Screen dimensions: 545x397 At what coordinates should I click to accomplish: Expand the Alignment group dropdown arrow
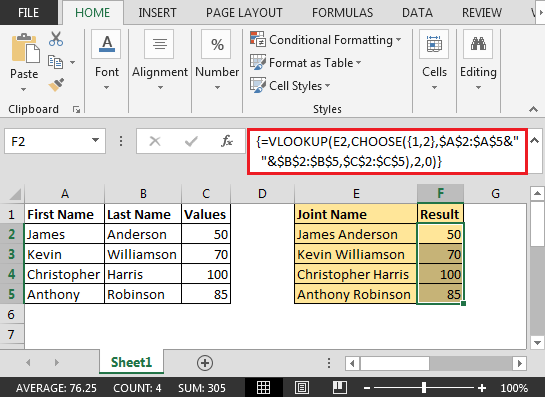(x=160, y=87)
